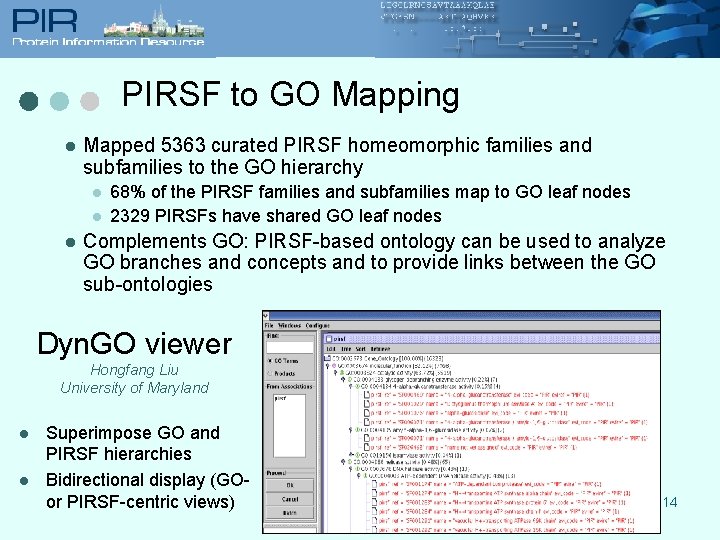Image resolution: width=720 pixels, height=540 pixels.
Task: Click the Ok button
Action: (x=290, y=485)
